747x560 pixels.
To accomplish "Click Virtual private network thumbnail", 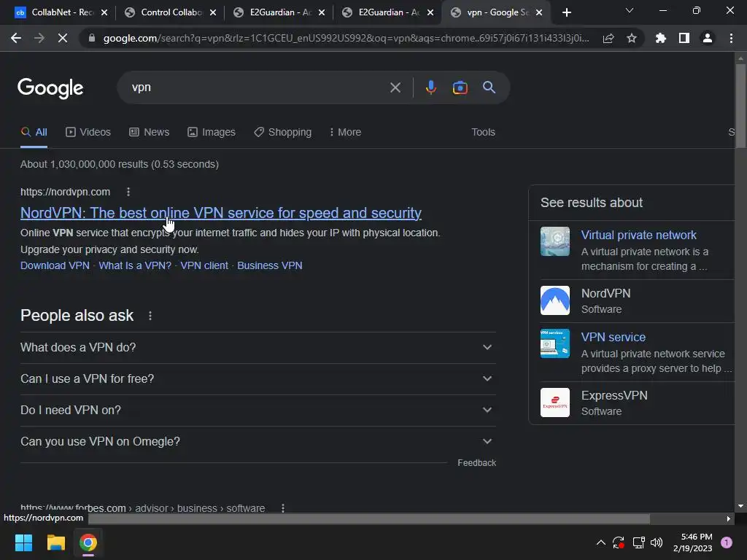I will [x=555, y=241].
